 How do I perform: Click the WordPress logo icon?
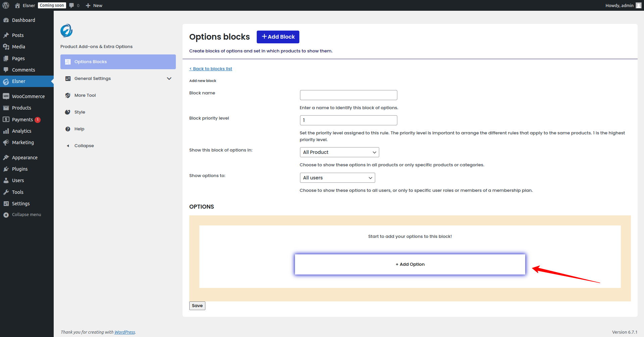pyautogui.click(x=6, y=5)
